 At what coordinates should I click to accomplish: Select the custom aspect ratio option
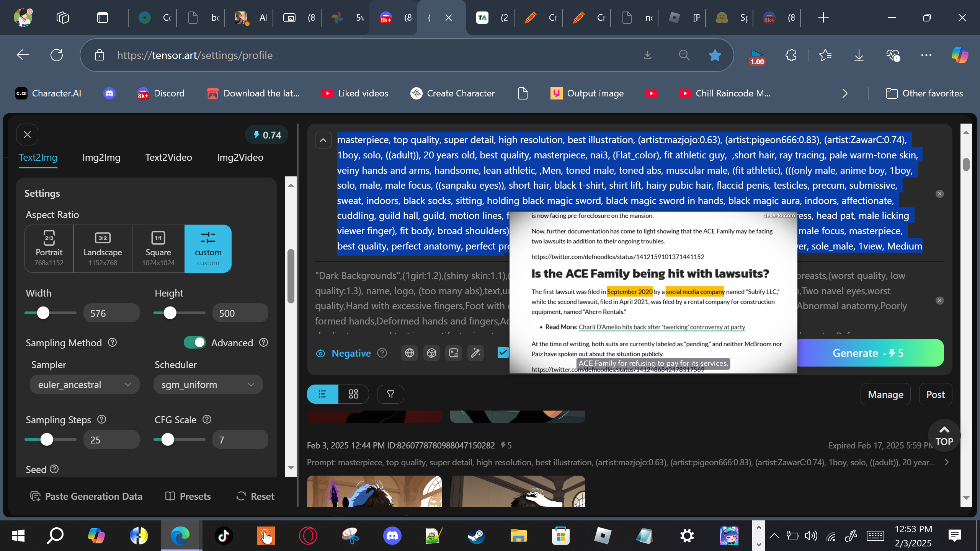(x=208, y=248)
